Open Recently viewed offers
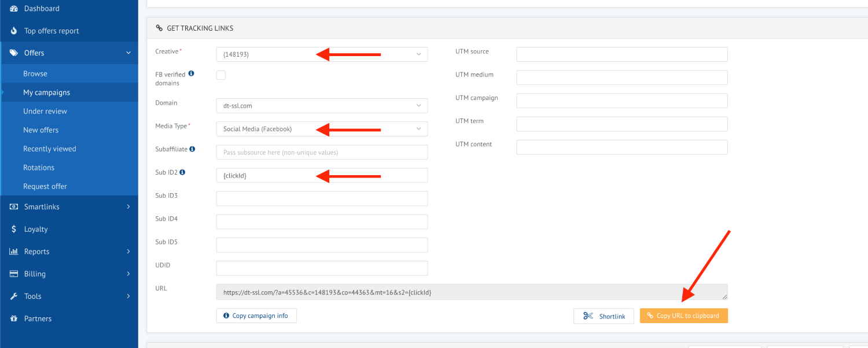868x348 pixels. 50,149
